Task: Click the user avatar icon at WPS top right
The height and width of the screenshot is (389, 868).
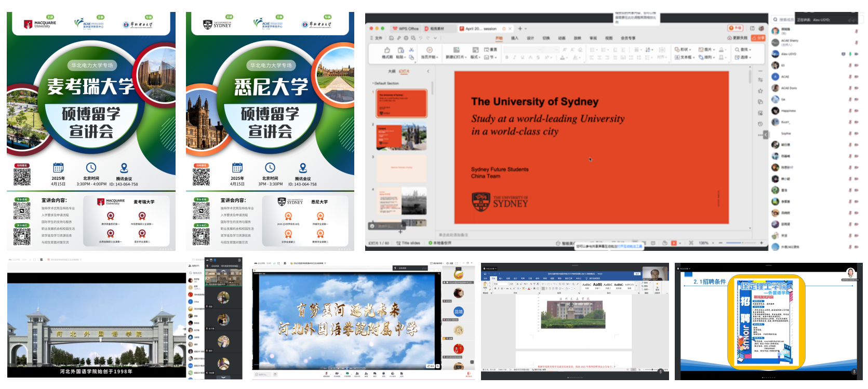Action: point(761,28)
